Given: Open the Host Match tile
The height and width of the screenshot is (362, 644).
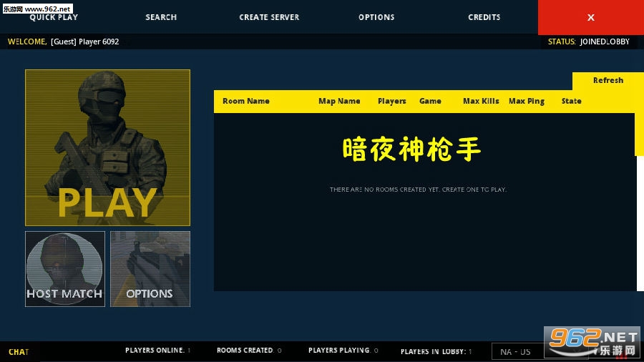Looking at the screenshot, I should (65, 269).
